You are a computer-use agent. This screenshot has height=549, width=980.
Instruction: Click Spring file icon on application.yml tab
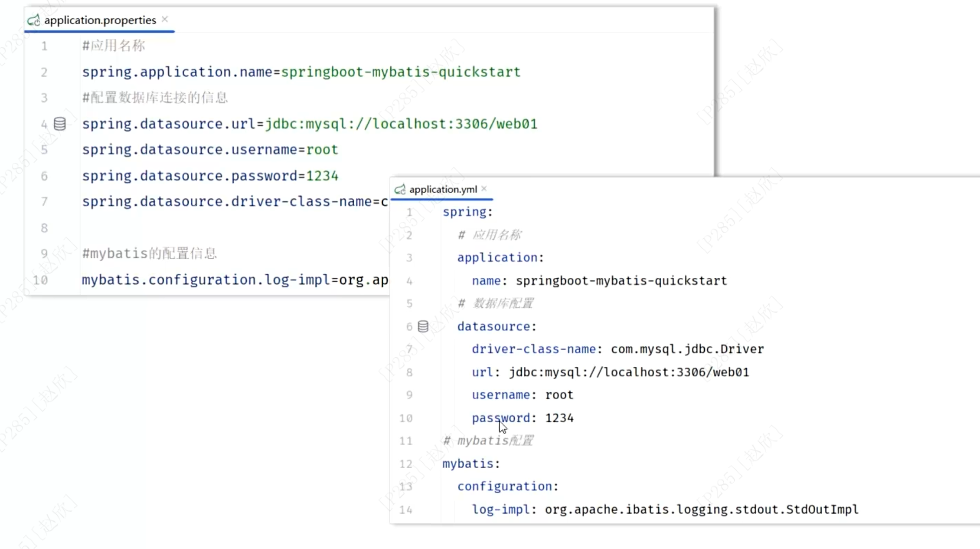(400, 190)
